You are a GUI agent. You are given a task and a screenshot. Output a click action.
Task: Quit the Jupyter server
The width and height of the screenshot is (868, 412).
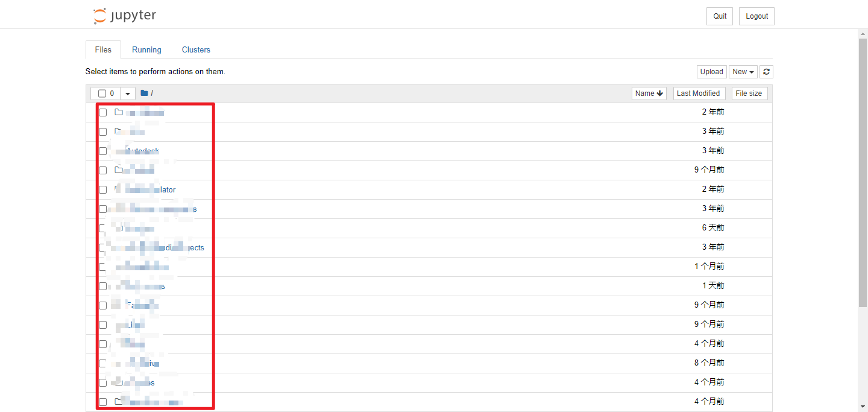click(720, 16)
